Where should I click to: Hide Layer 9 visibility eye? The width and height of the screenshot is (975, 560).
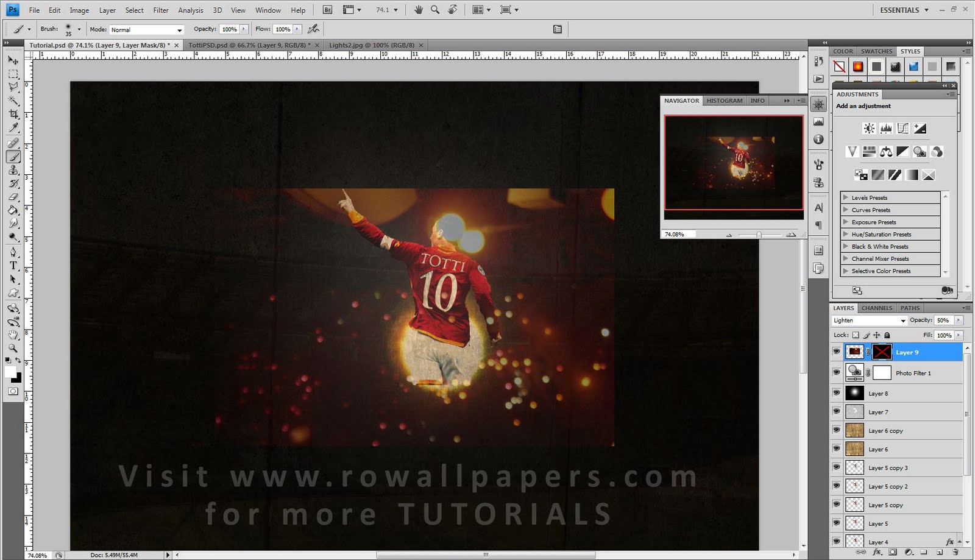[837, 352]
